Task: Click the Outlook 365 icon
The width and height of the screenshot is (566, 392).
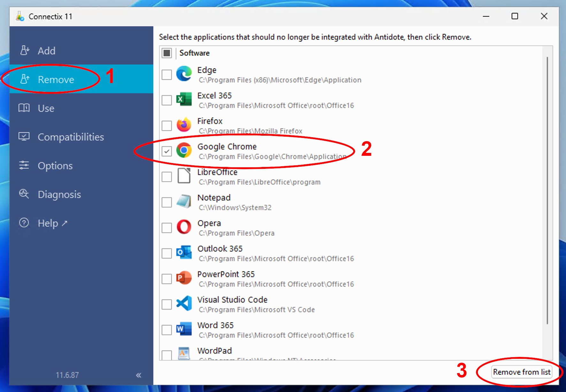Action: pyautogui.click(x=184, y=253)
